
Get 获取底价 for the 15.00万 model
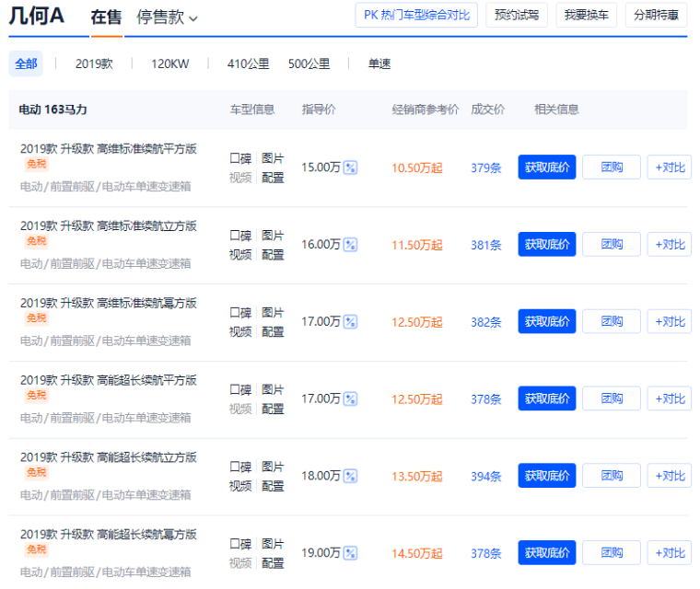point(547,167)
